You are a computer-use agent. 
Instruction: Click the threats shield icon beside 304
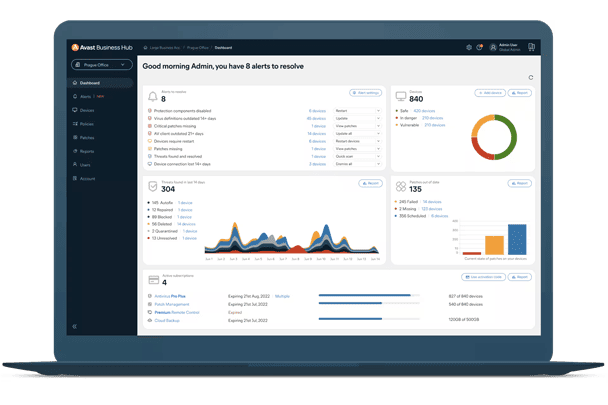[x=153, y=187]
